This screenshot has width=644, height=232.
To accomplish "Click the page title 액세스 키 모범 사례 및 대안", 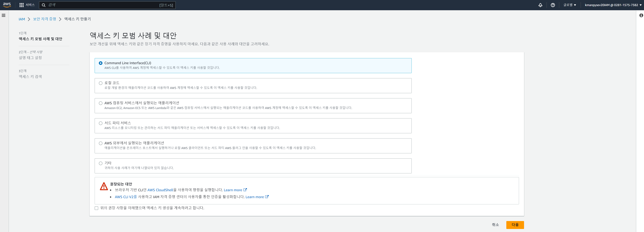I will (133, 35).
